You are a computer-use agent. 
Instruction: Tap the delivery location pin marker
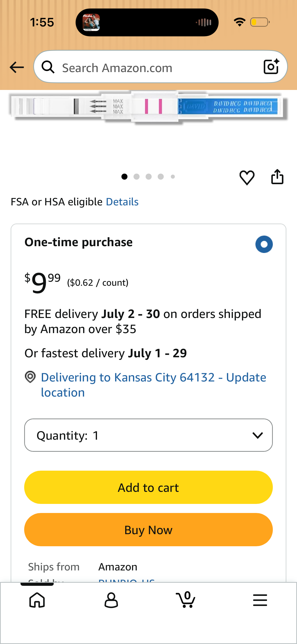click(30, 377)
